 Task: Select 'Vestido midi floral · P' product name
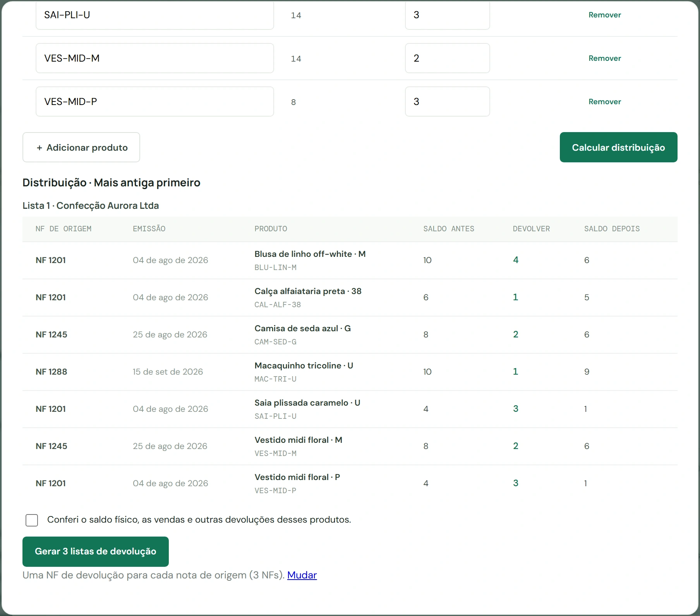coord(297,477)
